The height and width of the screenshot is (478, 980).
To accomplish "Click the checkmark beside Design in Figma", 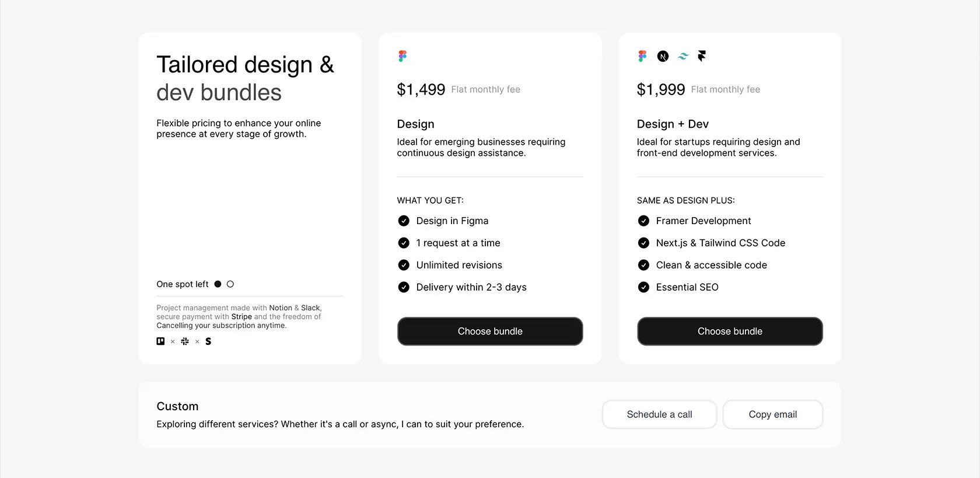I will point(404,221).
